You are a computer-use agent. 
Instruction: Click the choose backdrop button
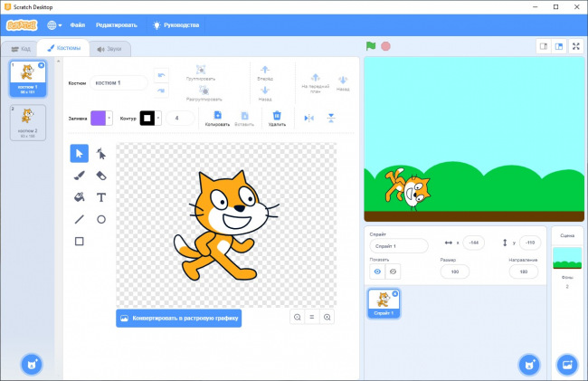coord(567,364)
